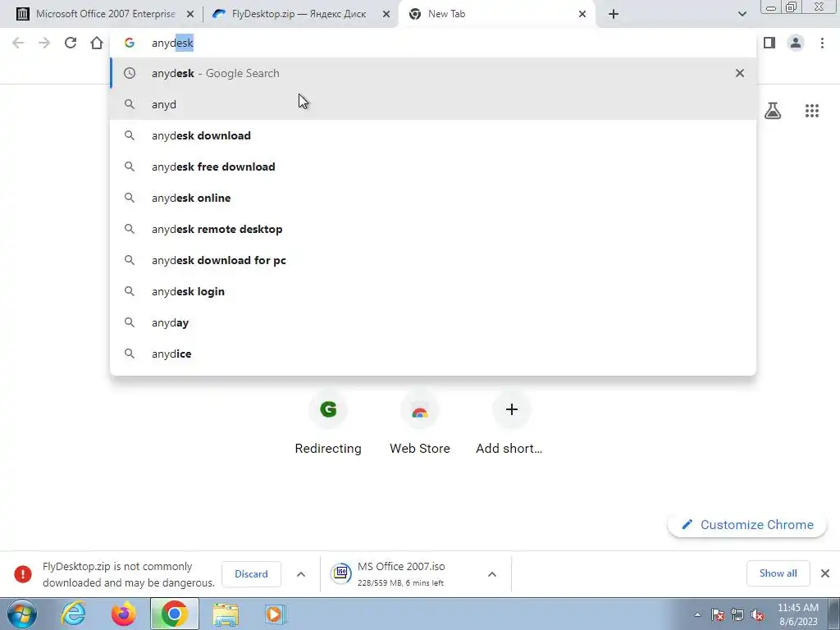Close the downloads bar

coord(825,573)
